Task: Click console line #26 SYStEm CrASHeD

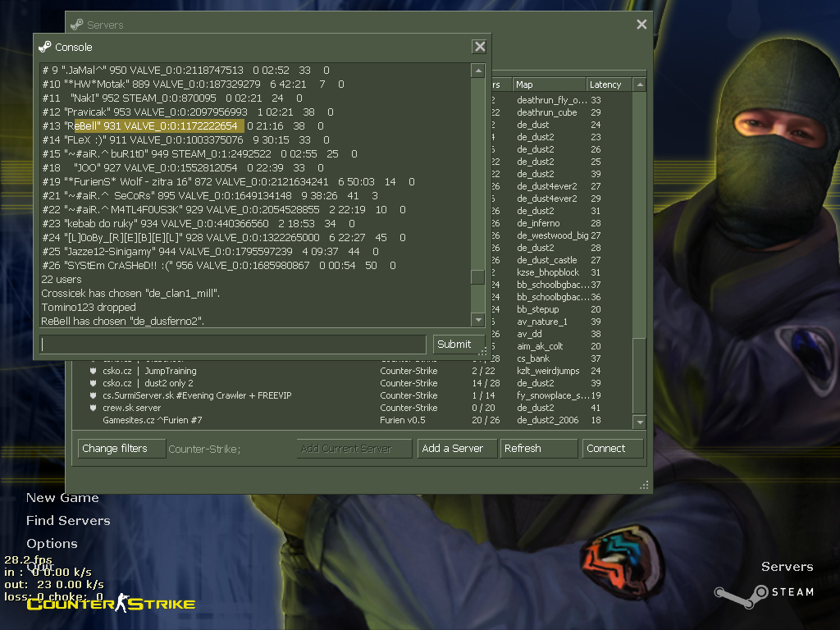Action: (x=218, y=265)
